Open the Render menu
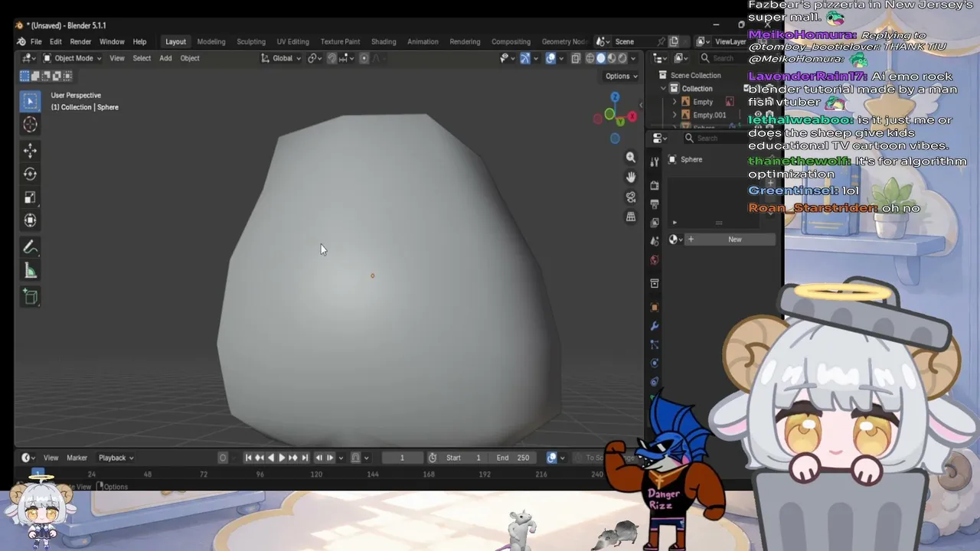Viewport: 980px width, 551px height. [80, 41]
